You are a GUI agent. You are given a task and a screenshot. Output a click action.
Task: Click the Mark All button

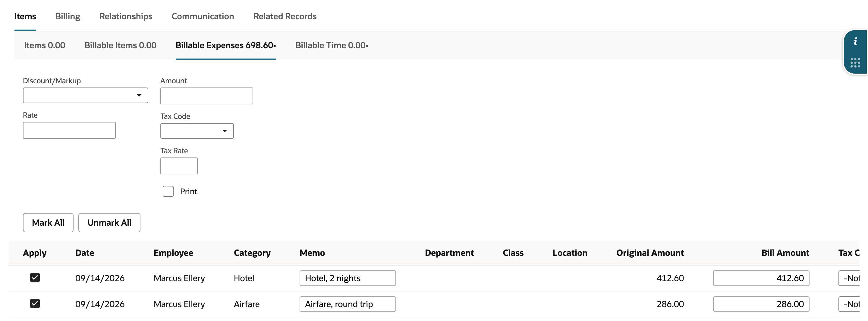(x=48, y=223)
